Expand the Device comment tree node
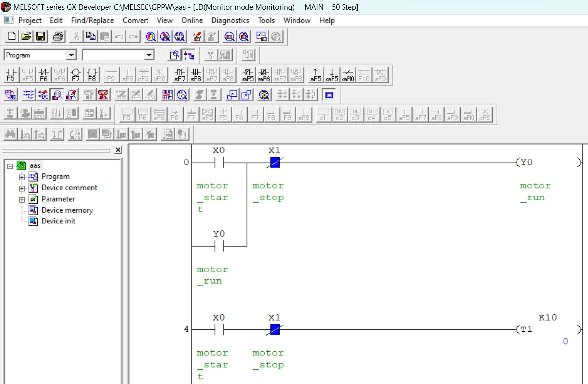The width and height of the screenshot is (588, 384). click(21, 187)
